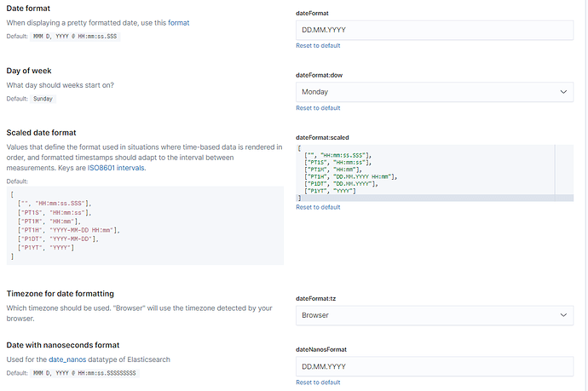Reset the dateFormat setting to default
Image resolution: width=588 pixels, height=391 pixels.
pos(318,45)
